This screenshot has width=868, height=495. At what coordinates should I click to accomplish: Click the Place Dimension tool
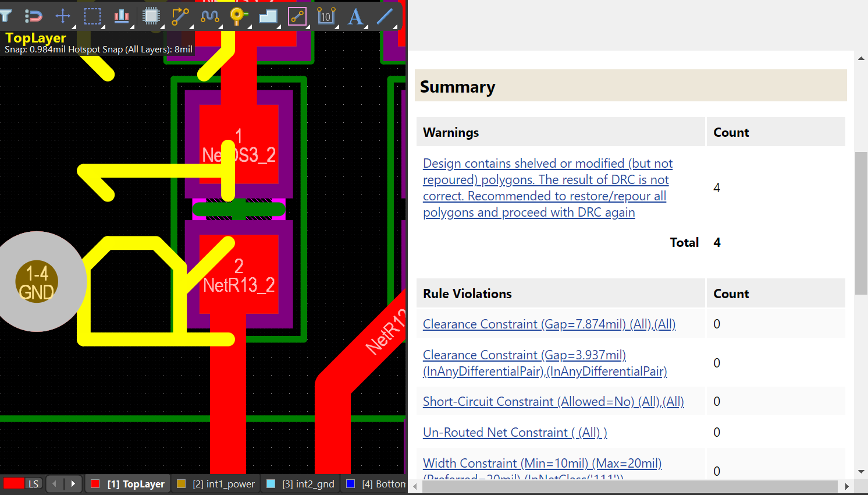[326, 16]
